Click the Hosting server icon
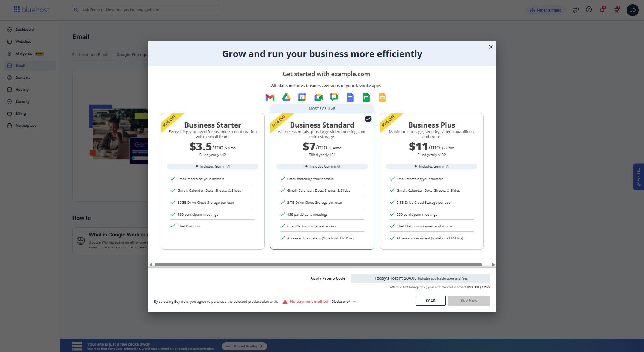 pos(9,90)
